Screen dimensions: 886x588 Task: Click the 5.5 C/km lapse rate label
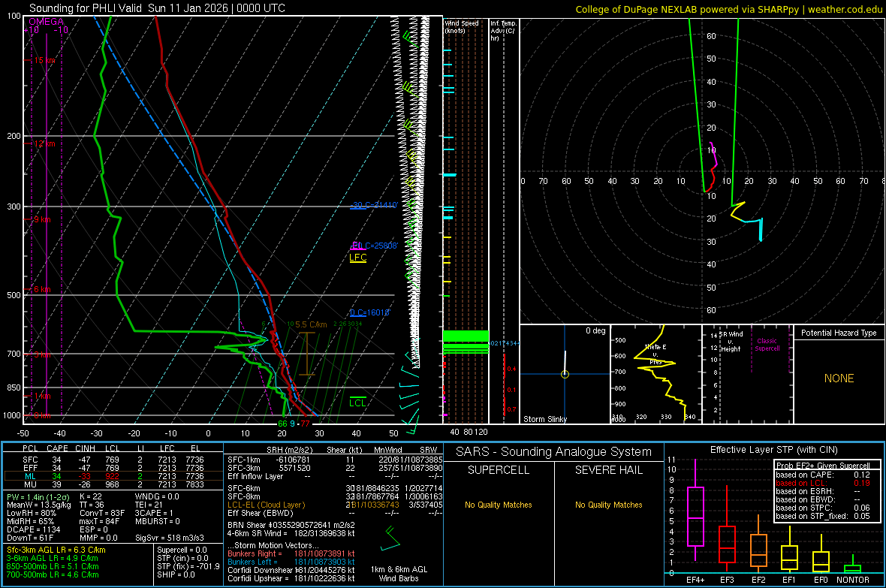tap(311, 324)
